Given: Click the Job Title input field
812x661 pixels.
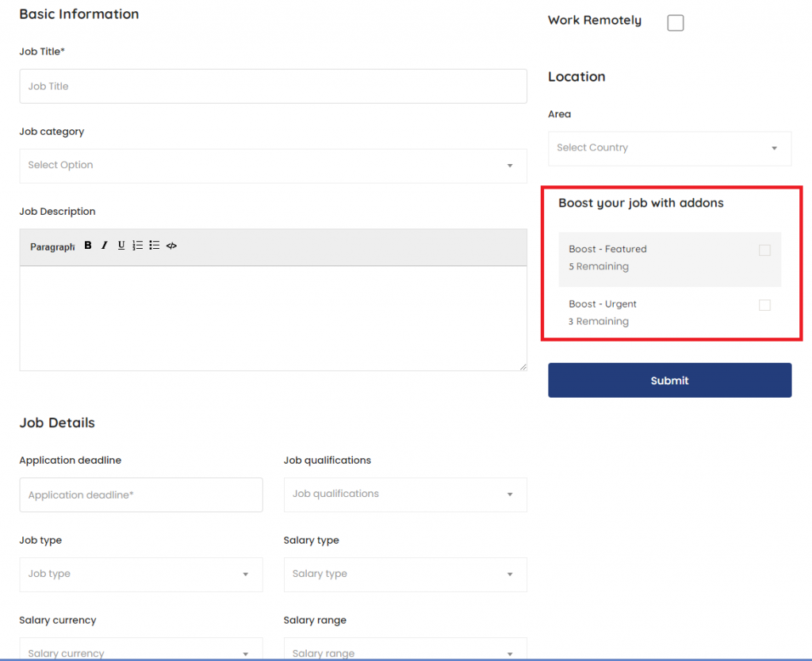Looking at the screenshot, I should (x=273, y=86).
